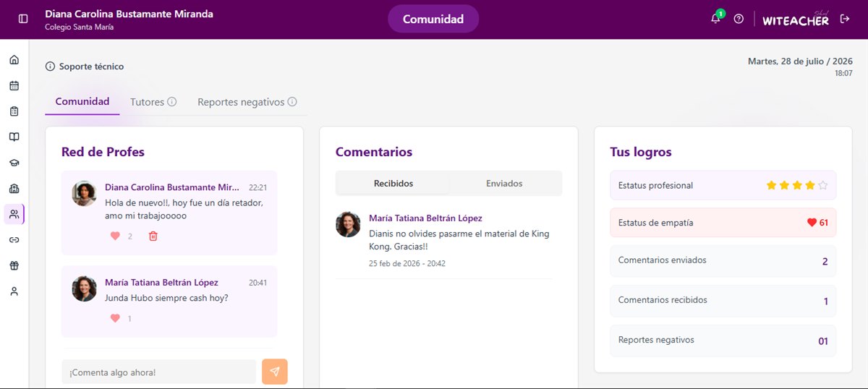Open the clipboard sidebar icon
The height and width of the screenshot is (389, 868).
pos(14,111)
